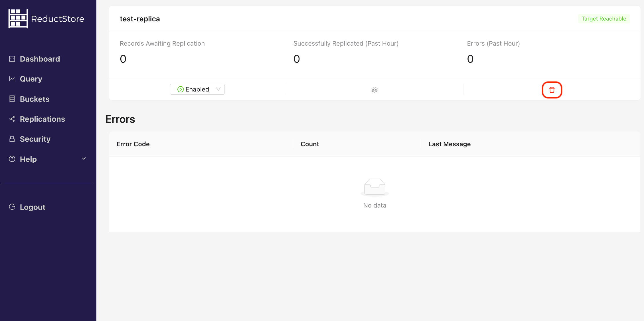Select the Security lock icon
The image size is (644, 321).
click(x=12, y=139)
